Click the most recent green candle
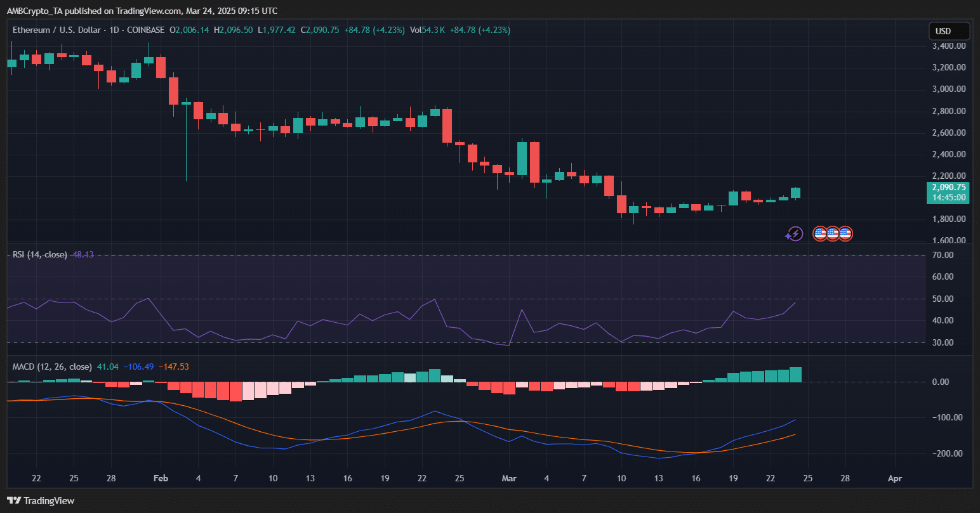This screenshot has width=980, height=513. (x=795, y=193)
